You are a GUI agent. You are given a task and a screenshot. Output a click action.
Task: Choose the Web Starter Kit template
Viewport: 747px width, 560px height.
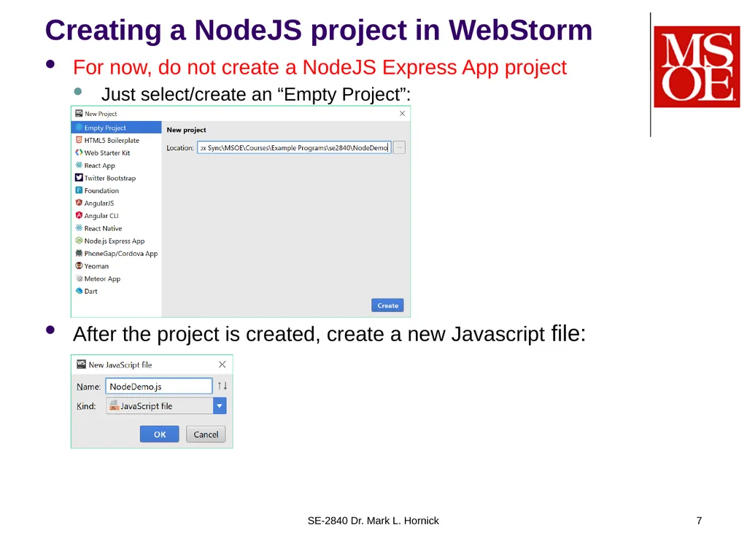116,153
